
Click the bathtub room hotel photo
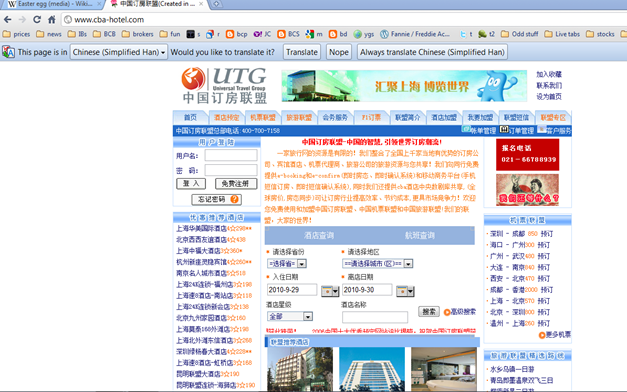click(443, 369)
